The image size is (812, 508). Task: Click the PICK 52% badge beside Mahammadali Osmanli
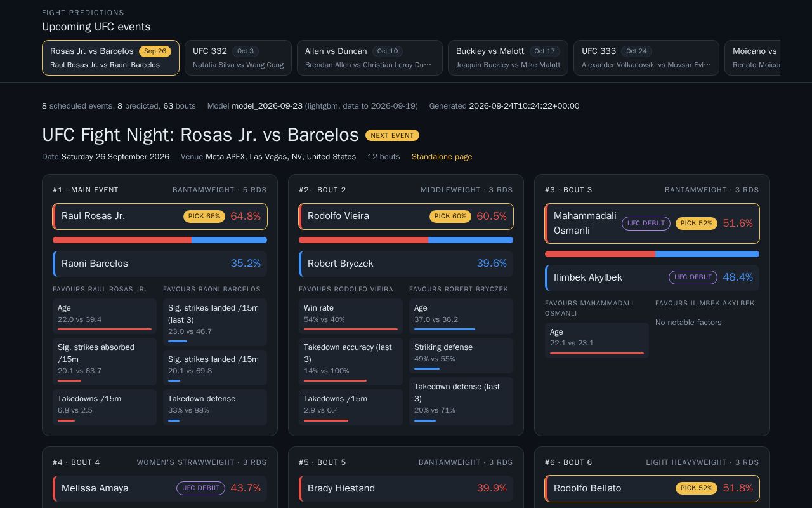tap(697, 224)
